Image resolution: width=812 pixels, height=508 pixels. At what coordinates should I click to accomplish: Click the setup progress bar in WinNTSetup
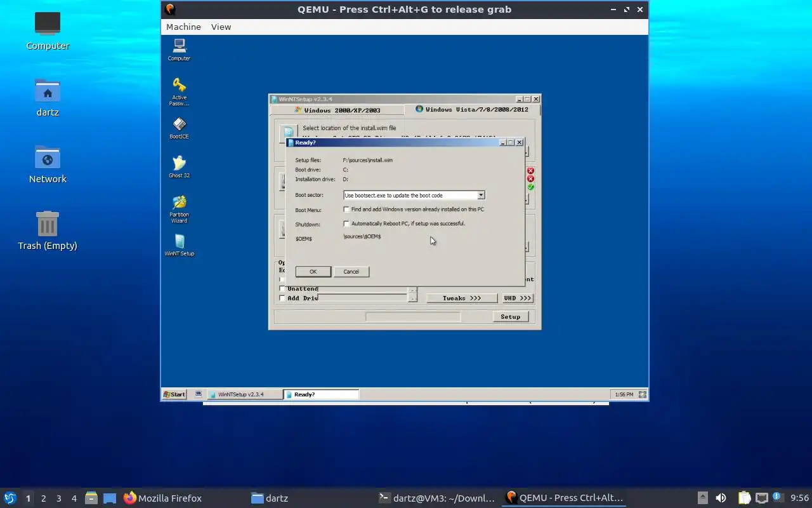coord(413,317)
